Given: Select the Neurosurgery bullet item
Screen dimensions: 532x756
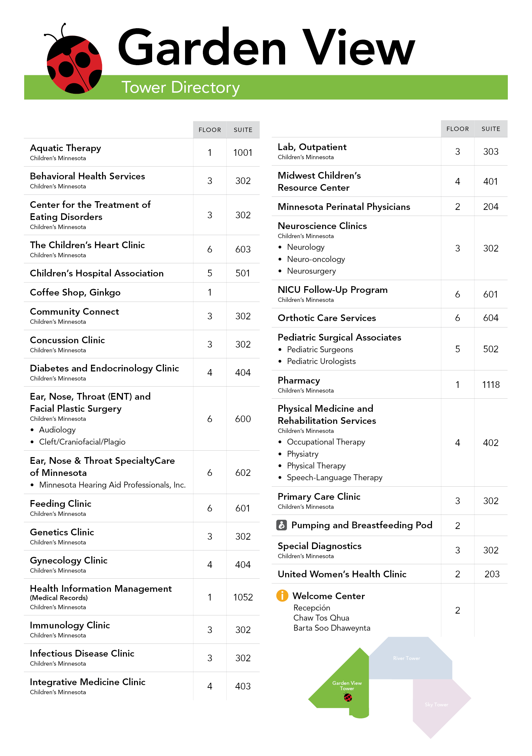Looking at the screenshot, I should click(x=311, y=271).
